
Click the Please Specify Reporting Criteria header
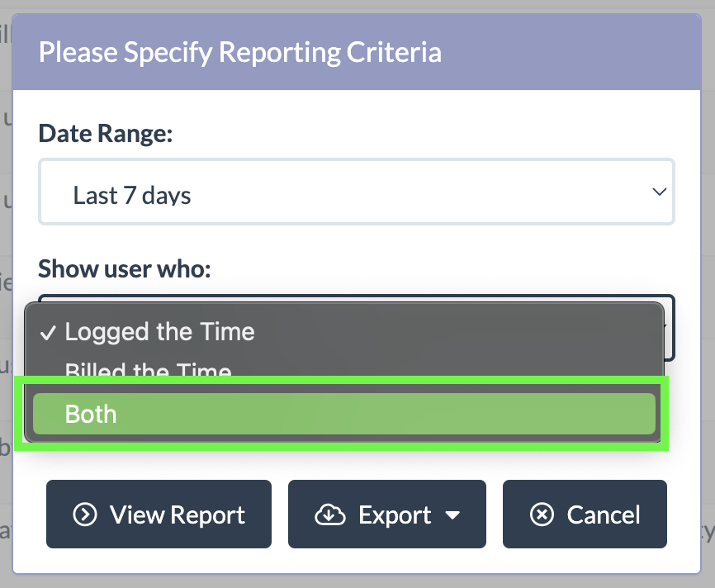[240, 53]
